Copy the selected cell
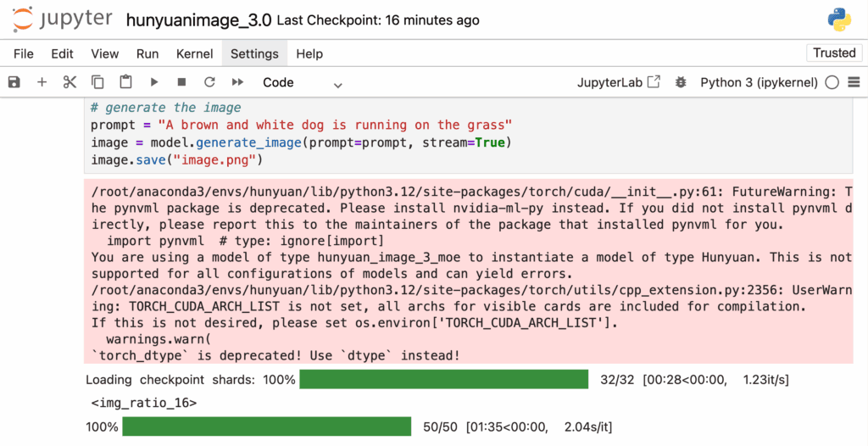This screenshot has width=868, height=446. (97, 82)
